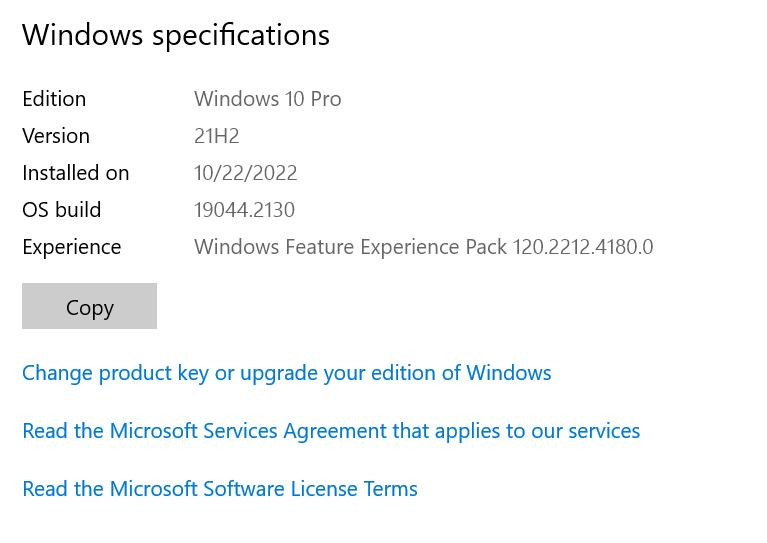
Task: Select the 21H2 version value
Action: [216, 136]
